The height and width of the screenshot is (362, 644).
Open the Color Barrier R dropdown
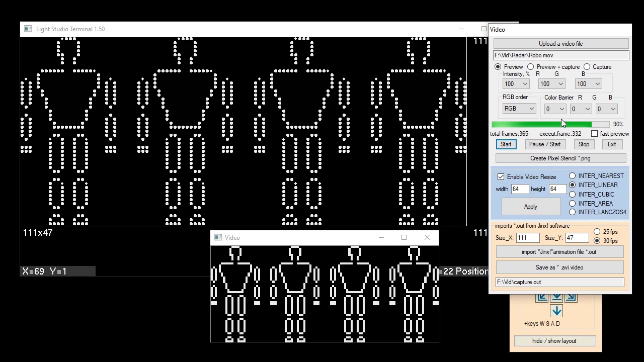click(556, 109)
